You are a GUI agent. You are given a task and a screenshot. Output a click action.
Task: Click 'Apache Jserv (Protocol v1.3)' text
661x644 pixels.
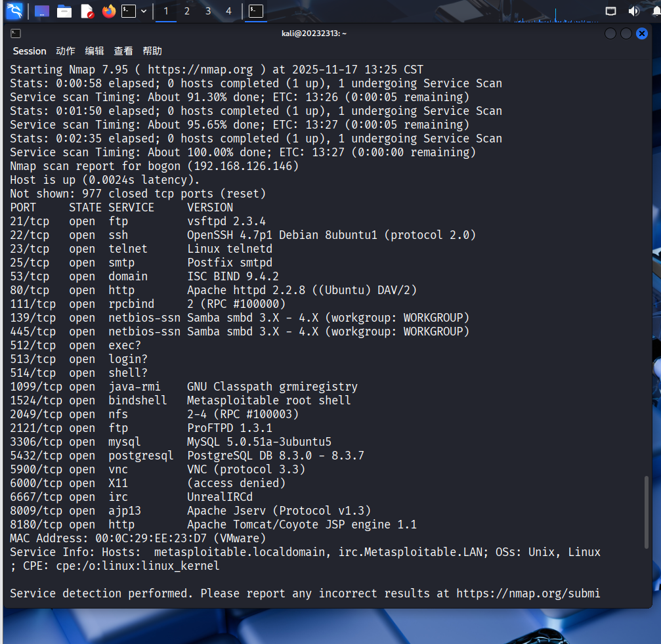[x=279, y=511]
